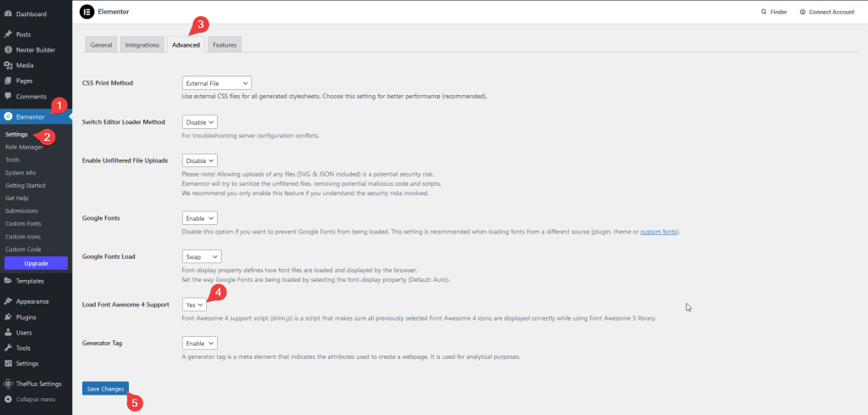Open Role Manager in Elementor submenu
Screen dimensions: 868x415
coord(24,147)
